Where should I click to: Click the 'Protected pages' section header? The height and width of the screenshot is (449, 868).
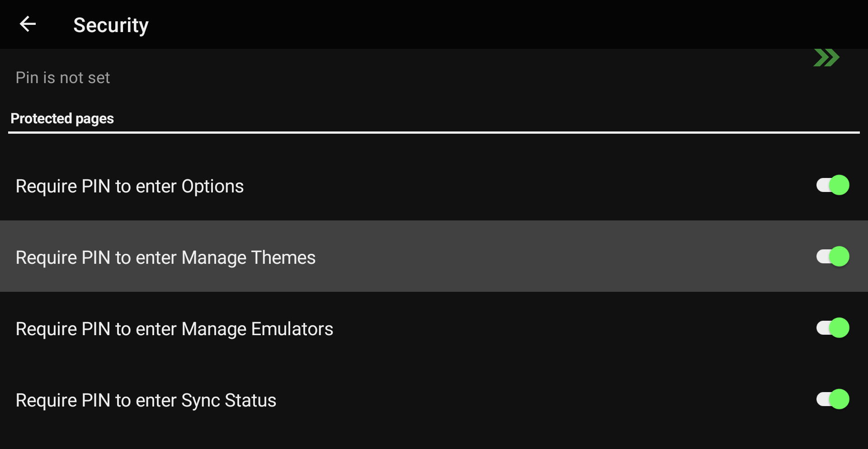(x=62, y=118)
